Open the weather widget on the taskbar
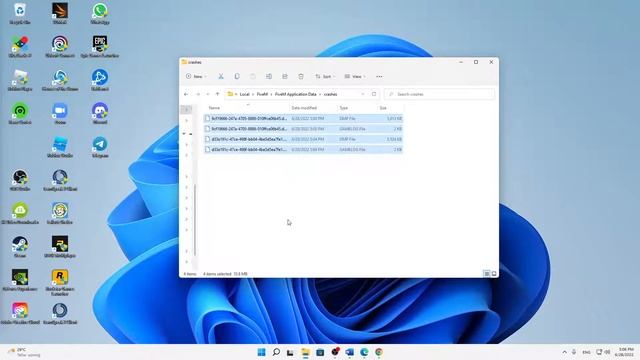This screenshot has width=640, height=360. coord(24,352)
